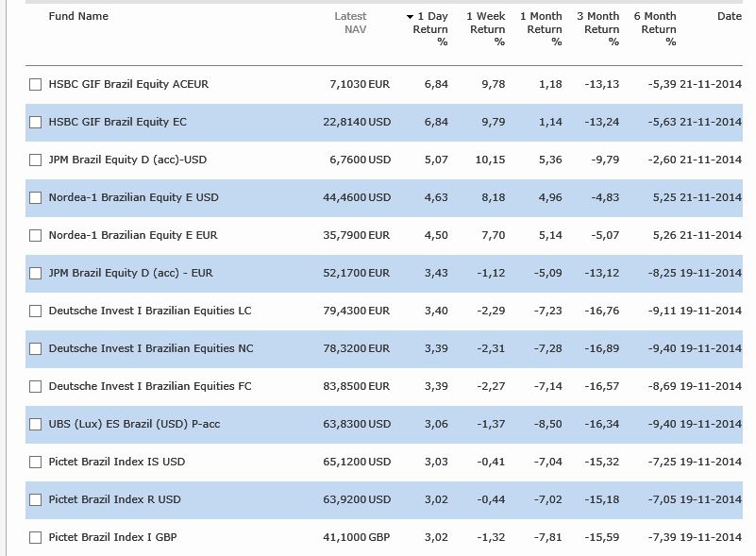Click NAV value 41,1000 GBP

pos(357,537)
